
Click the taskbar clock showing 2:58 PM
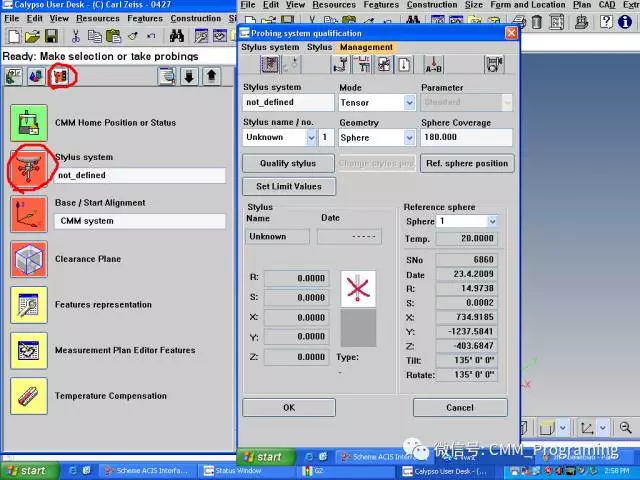click(x=617, y=471)
